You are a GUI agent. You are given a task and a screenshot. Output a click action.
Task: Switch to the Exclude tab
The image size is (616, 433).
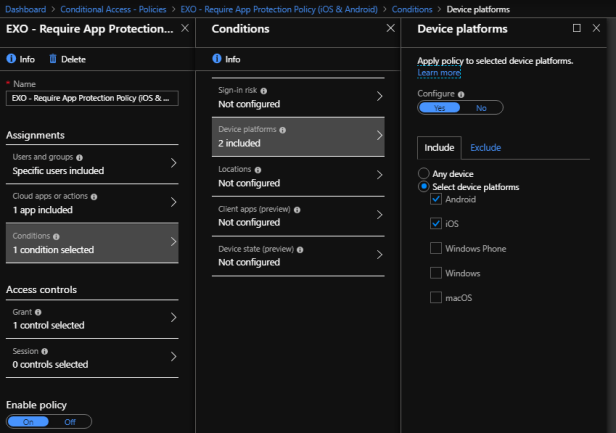485,147
